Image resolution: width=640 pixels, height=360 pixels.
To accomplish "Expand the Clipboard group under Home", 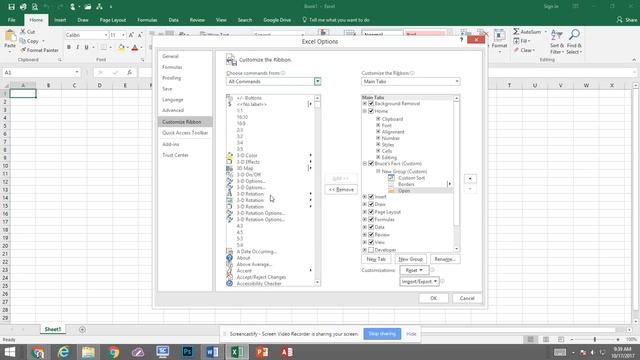I will [378, 119].
